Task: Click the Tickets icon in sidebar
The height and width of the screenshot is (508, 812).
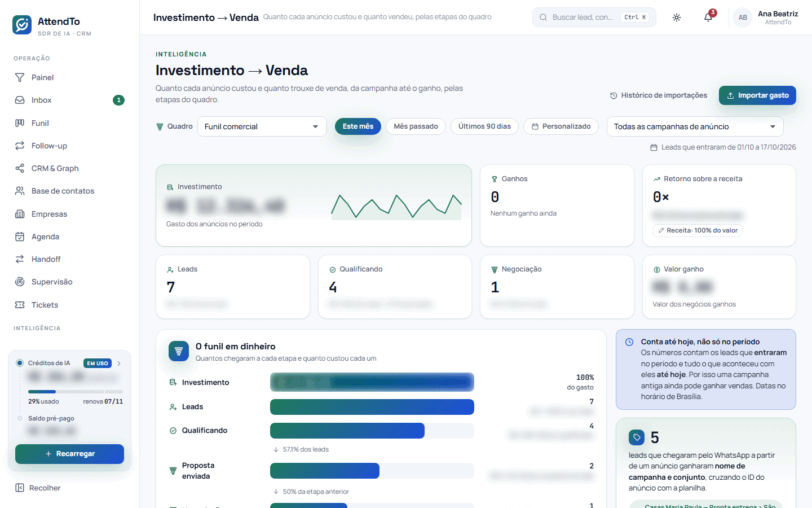Action: click(20, 305)
